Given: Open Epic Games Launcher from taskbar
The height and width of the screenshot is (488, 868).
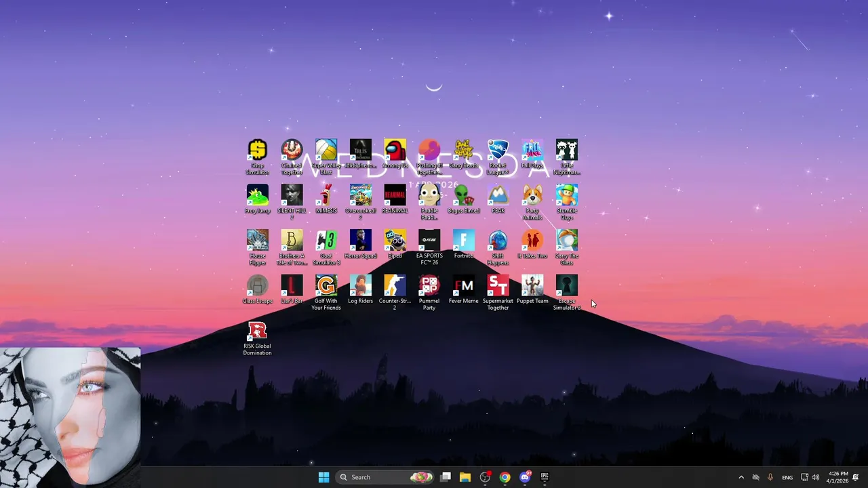Looking at the screenshot, I should click(545, 477).
